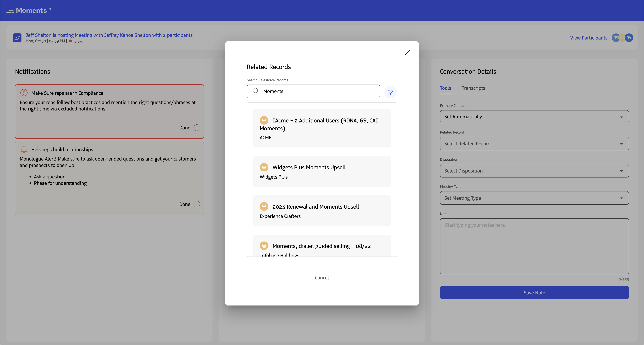Click the crown icon on the ACME record
The width and height of the screenshot is (644, 345).
pos(264,120)
